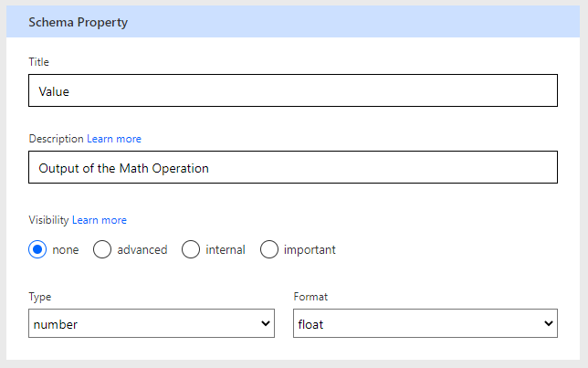Image resolution: width=588 pixels, height=368 pixels.
Task: Click the Format label above dropdown
Action: 310,297
